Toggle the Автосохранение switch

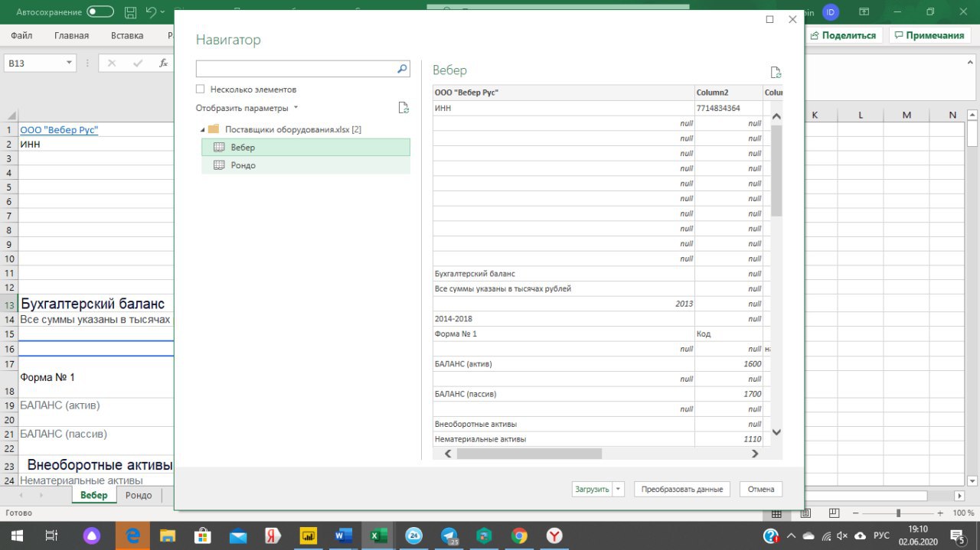pos(100,12)
